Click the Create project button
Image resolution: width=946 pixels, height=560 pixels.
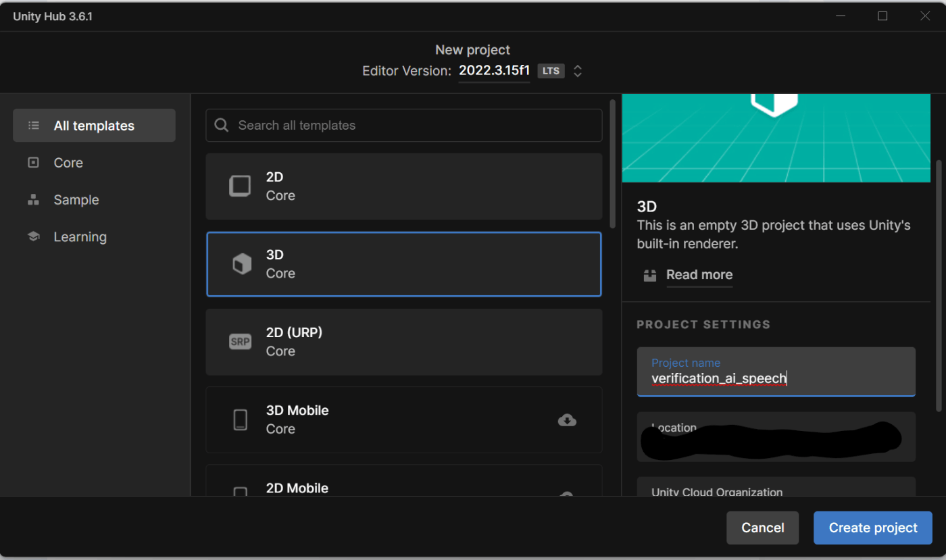click(873, 528)
